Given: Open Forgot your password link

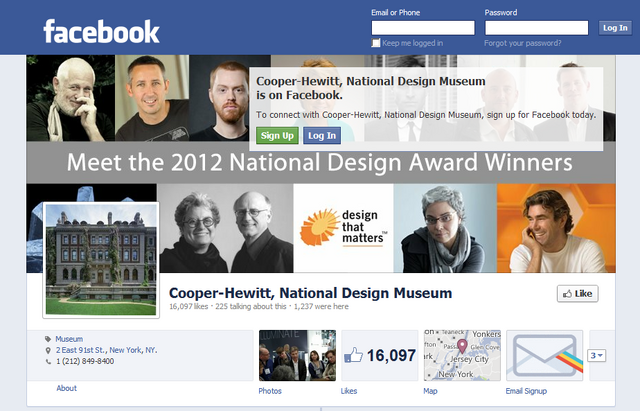Looking at the screenshot, I should pos(522,43).
